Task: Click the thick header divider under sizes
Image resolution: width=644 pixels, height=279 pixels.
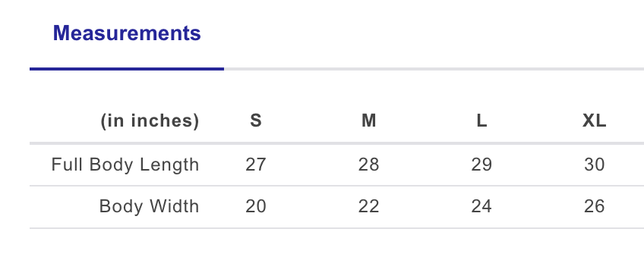Action: point(336,143)
